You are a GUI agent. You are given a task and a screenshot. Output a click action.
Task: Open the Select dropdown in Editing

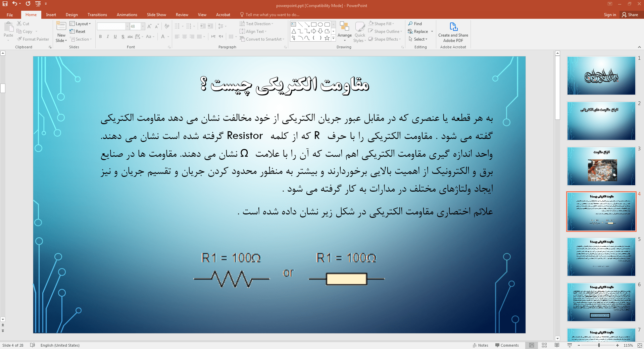(x=418, y=39)
